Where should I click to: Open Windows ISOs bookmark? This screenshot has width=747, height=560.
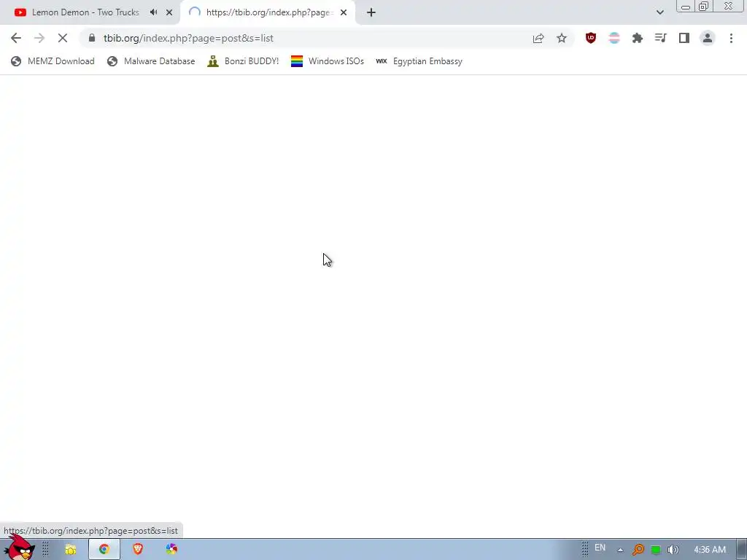328,61
